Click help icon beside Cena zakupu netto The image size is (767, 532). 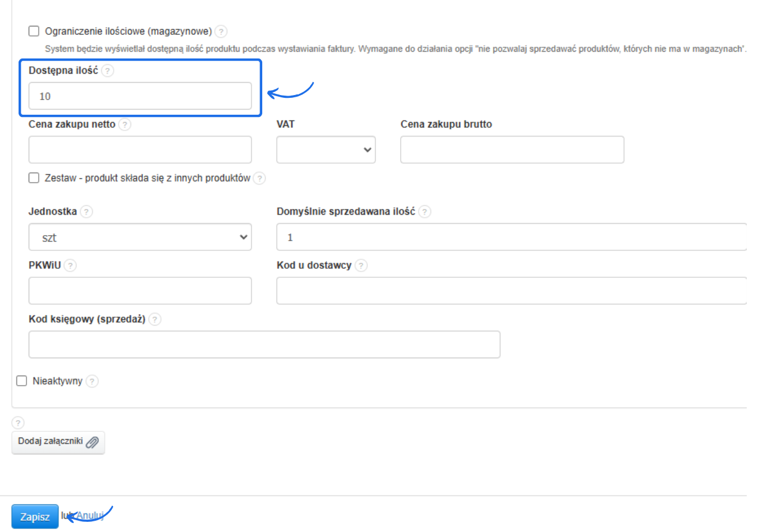[x=125, y=124]
